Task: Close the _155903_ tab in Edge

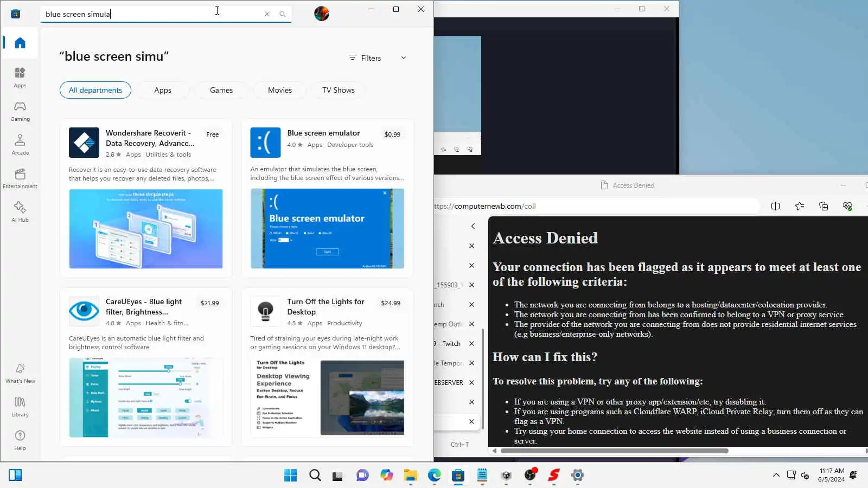Action: click(471, 285)
